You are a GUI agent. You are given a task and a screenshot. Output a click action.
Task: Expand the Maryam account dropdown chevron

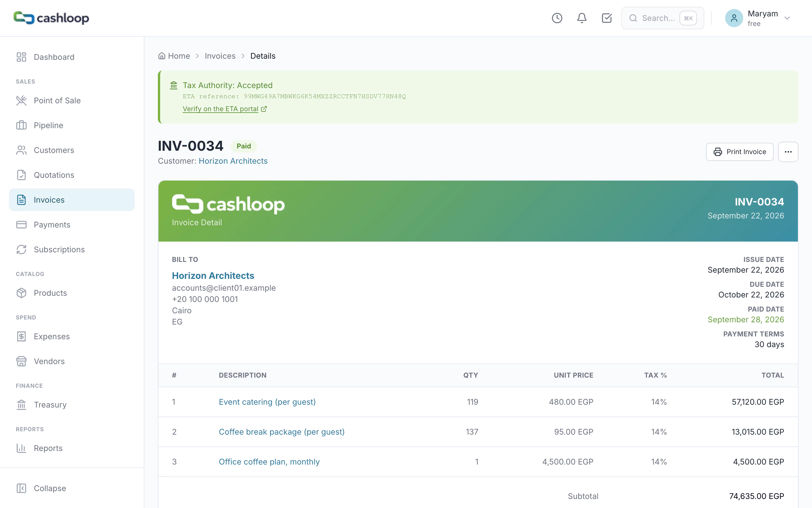[x=787, y=18]
